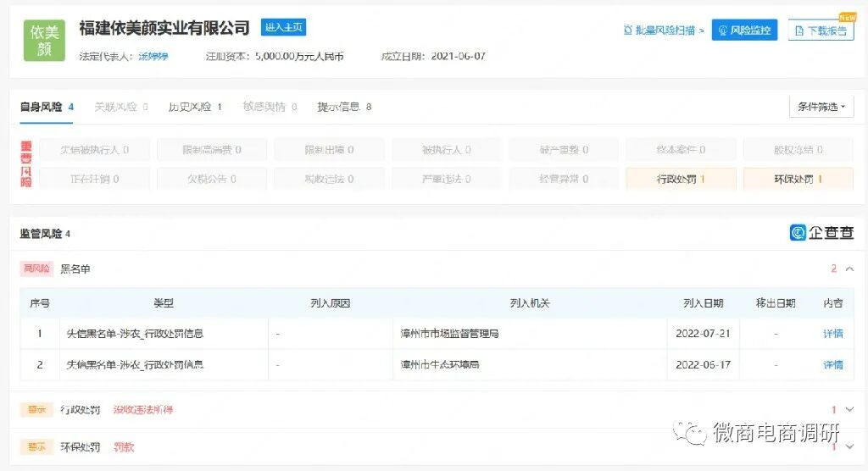This screenshot has height=471, width=868.
Task: Select the 限制高消费 0 risk filter
Action: click(x=212, y=149)
